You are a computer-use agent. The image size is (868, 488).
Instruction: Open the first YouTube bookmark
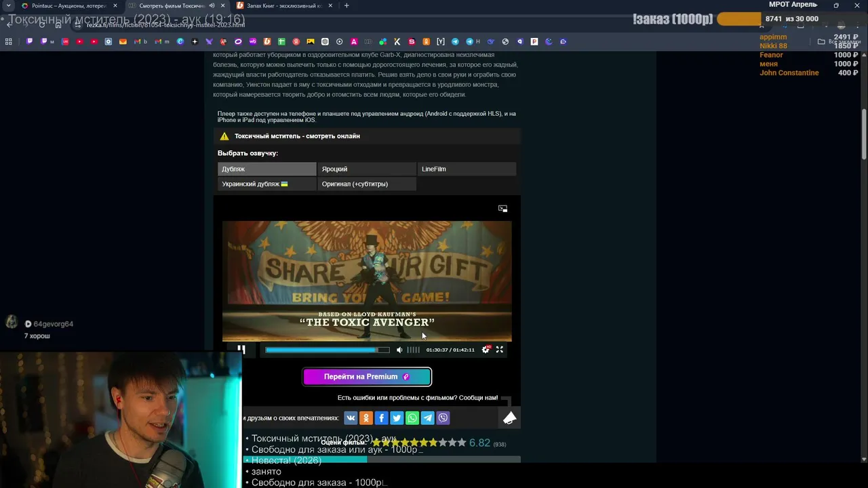point(79,41)
